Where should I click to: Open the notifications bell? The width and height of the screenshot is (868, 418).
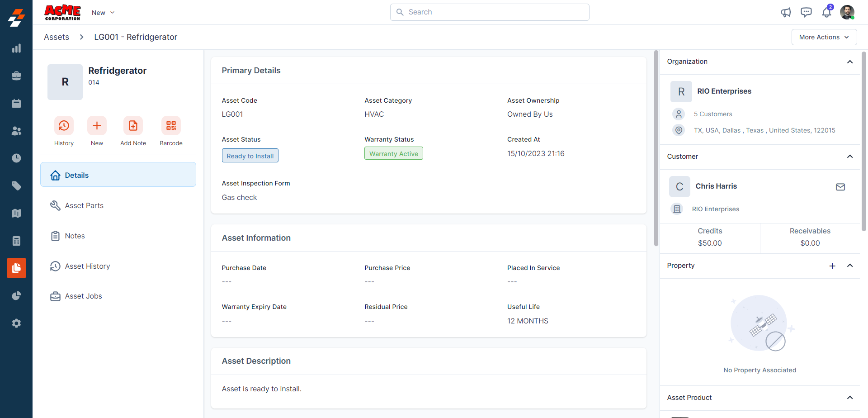(x=826, y=12)
